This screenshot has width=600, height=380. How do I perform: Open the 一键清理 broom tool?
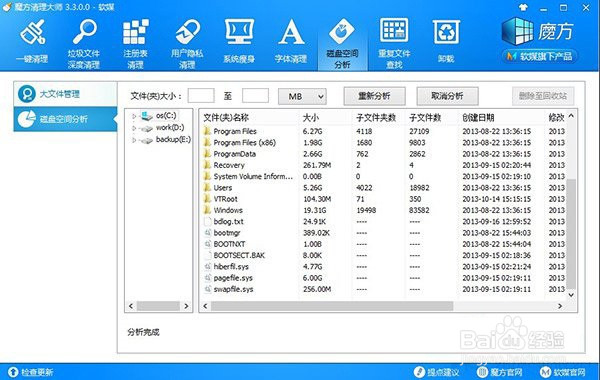pos(33,41)
